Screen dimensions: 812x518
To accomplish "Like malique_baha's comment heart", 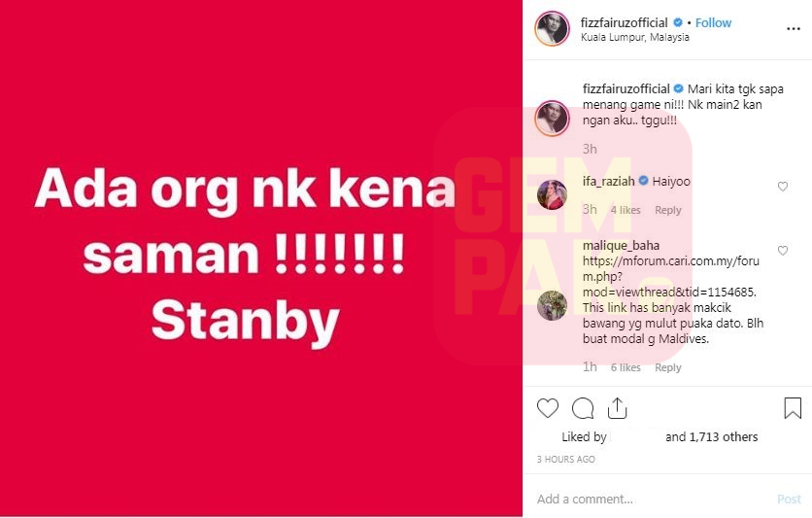I will click(783, 250).
